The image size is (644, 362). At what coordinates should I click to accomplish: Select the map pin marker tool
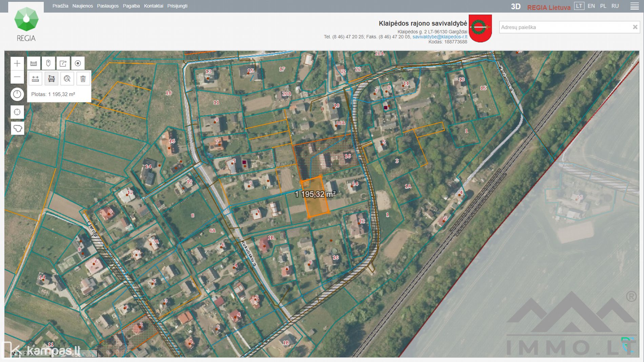pyautogui.click(x=48, y=63)
